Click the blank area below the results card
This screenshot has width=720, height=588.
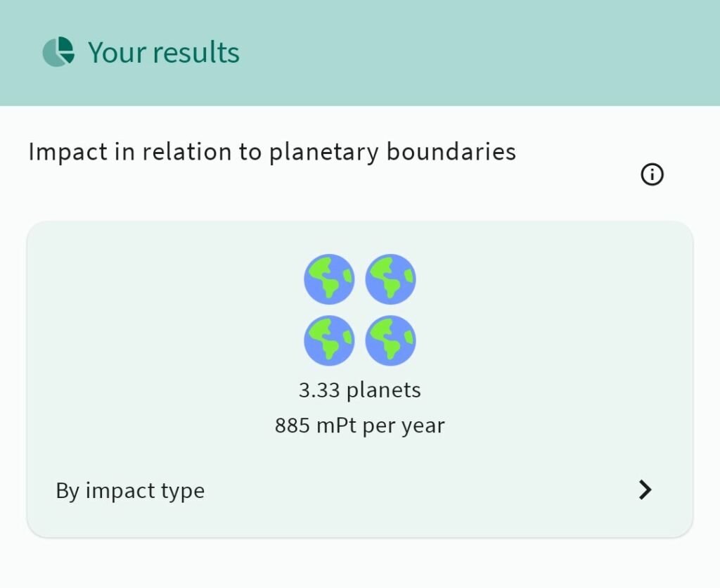tap(359, 564)
